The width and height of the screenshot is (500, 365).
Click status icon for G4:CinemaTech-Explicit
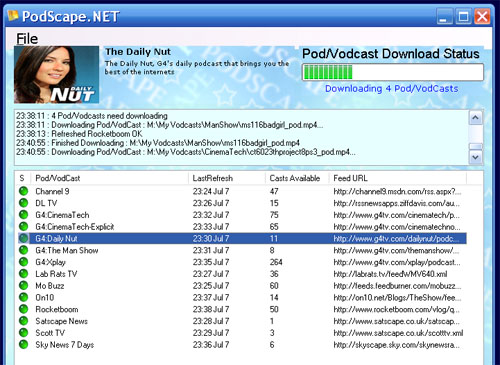point(23,227)
